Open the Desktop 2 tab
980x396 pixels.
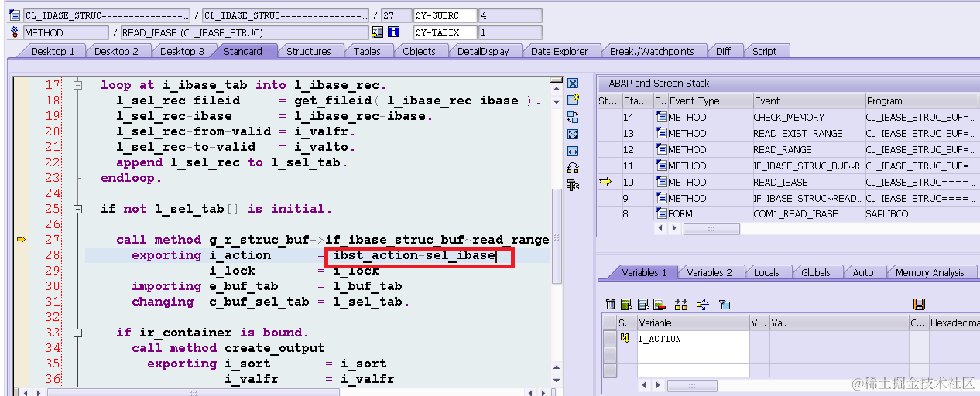(116, 51)
